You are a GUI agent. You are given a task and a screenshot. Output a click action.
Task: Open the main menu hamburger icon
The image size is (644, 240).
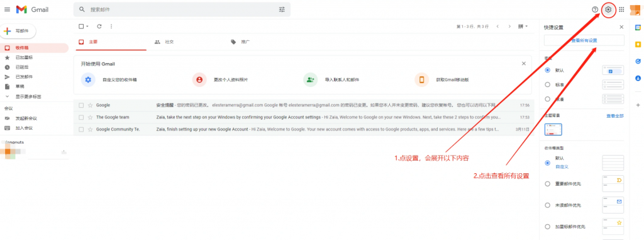7,9
